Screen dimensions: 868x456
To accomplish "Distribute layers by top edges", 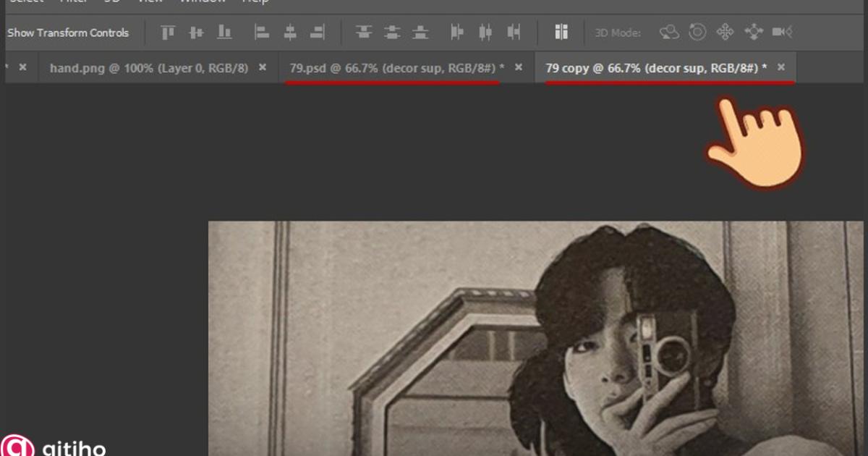I will click(x=364, y=33).
